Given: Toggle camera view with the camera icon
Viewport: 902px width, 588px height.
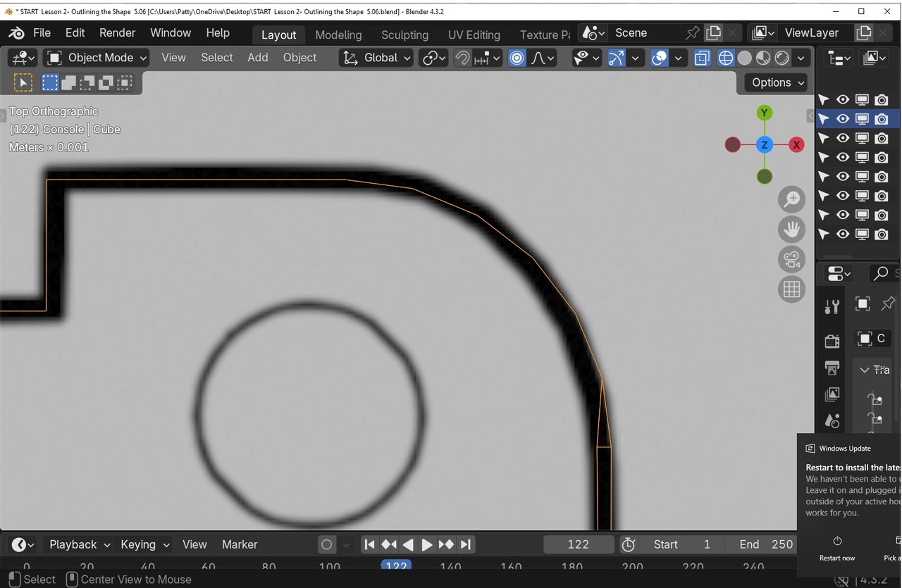Looking at the screenshot, I should pyautogui.click(x=792, y=259).
